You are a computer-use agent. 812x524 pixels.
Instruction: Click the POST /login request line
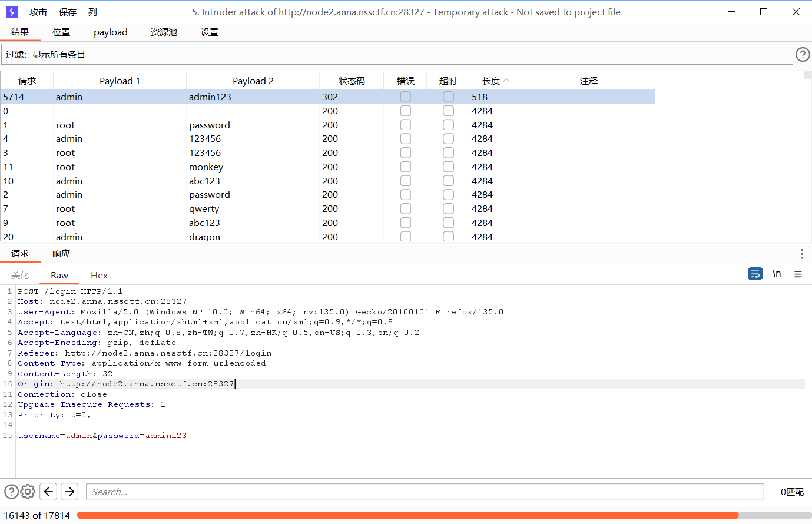[70, 291]
